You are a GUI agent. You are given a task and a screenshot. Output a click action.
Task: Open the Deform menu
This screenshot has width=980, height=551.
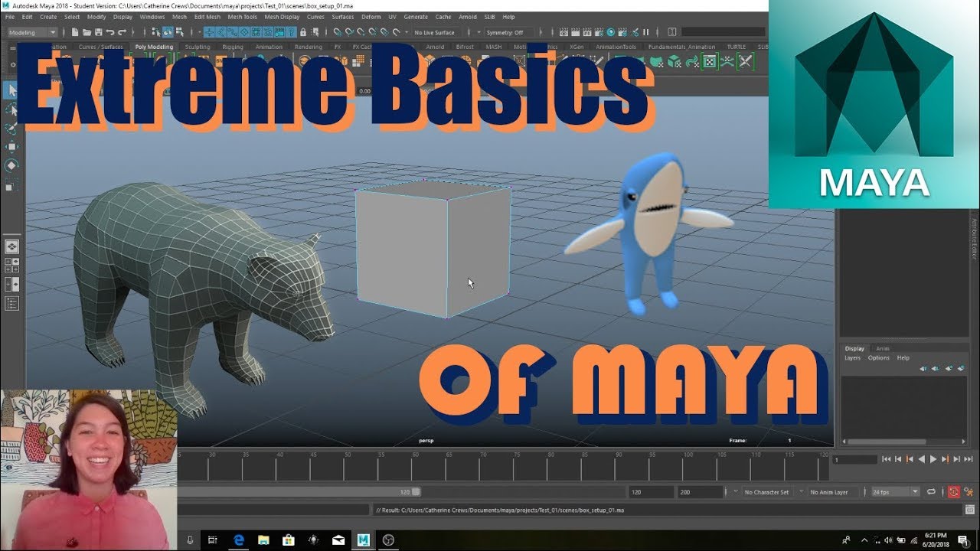[x=371, y=16]
